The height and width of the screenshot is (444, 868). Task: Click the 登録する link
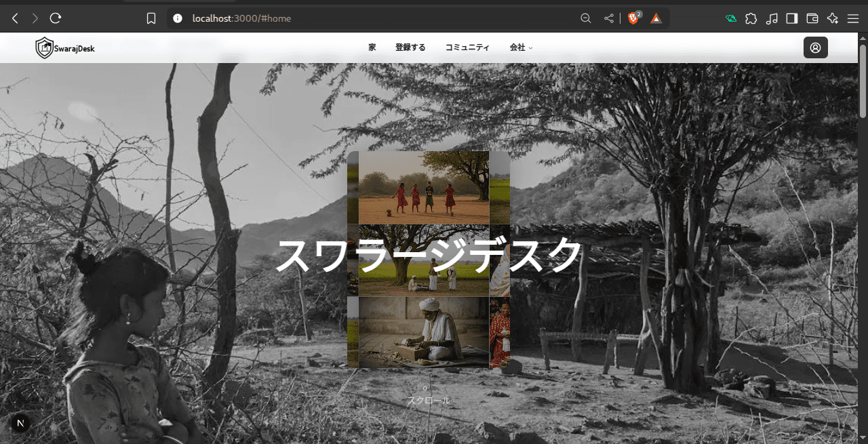click(x=410, y=47)
